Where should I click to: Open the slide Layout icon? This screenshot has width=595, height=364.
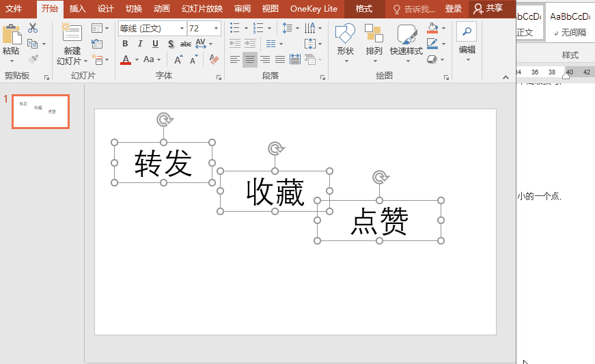click(97, 29)
